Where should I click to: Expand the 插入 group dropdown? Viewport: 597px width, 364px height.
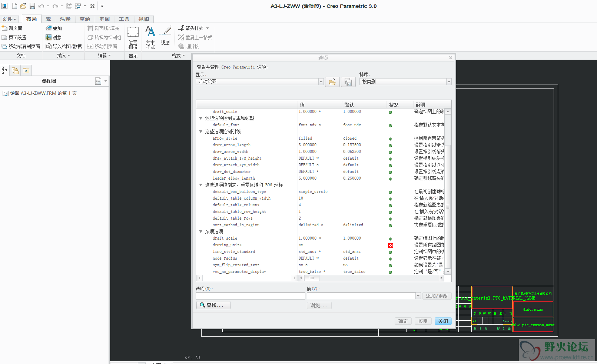[64, 56]
